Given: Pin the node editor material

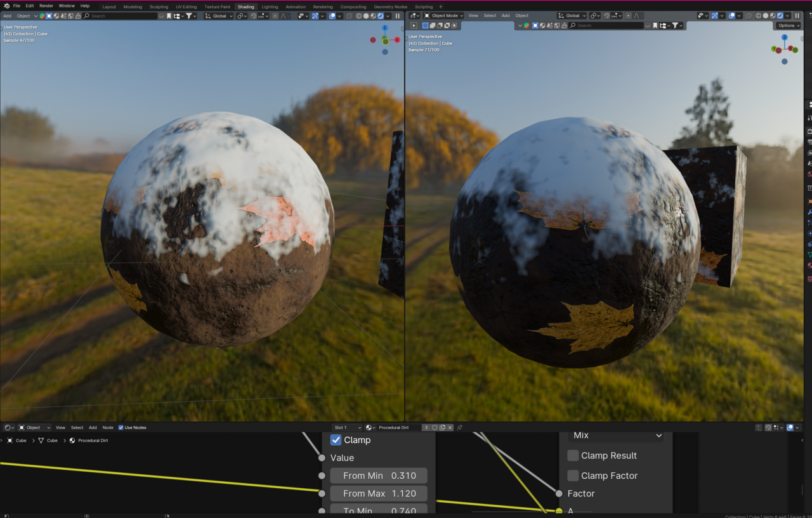Looking at the screenshot, I should [x=460, y=428].
